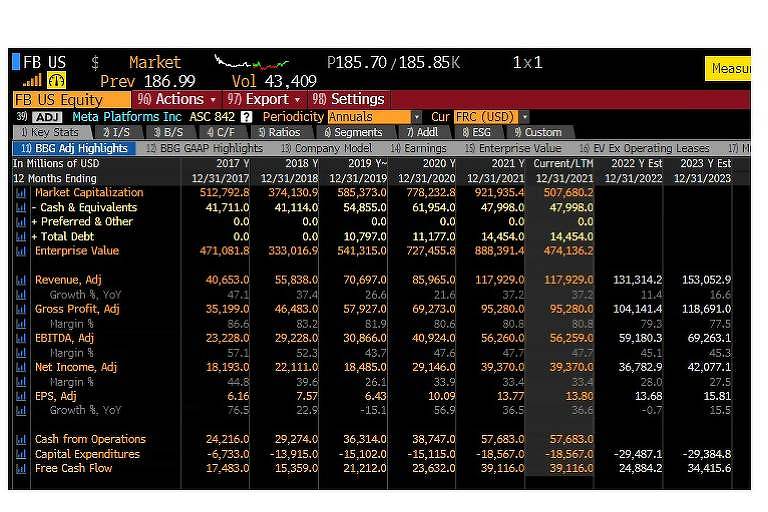Click the 2017 Y column header
The height and width of the screenshot is (512, 768).
pyautogui.click(x=233, y=163)
